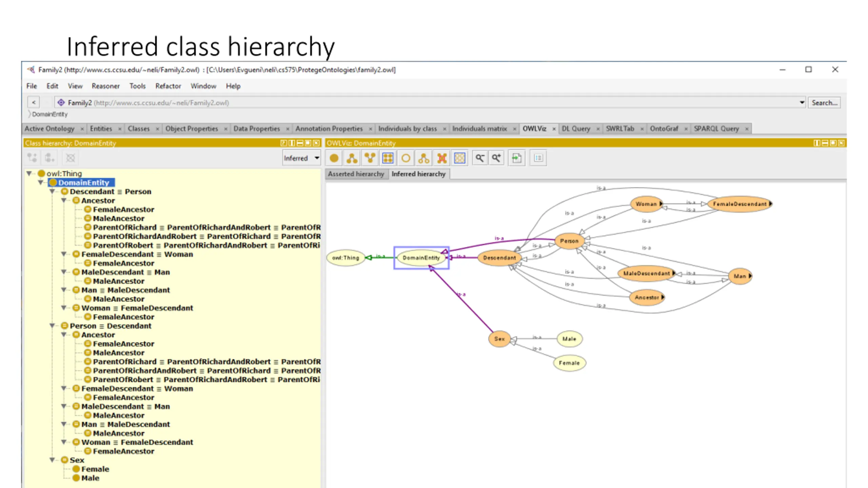
Task: Select the Person node in the graph
Action: tap(569, 241)
